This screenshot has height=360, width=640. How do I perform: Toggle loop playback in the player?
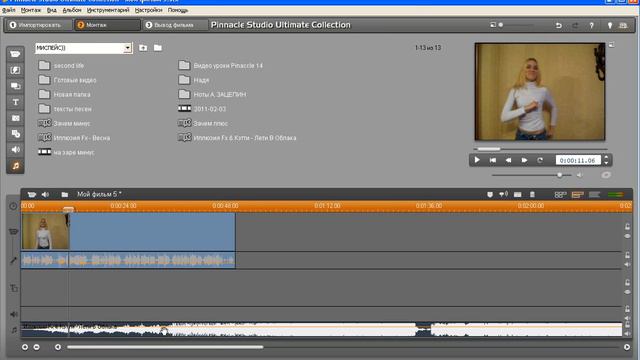coord(540,160)
